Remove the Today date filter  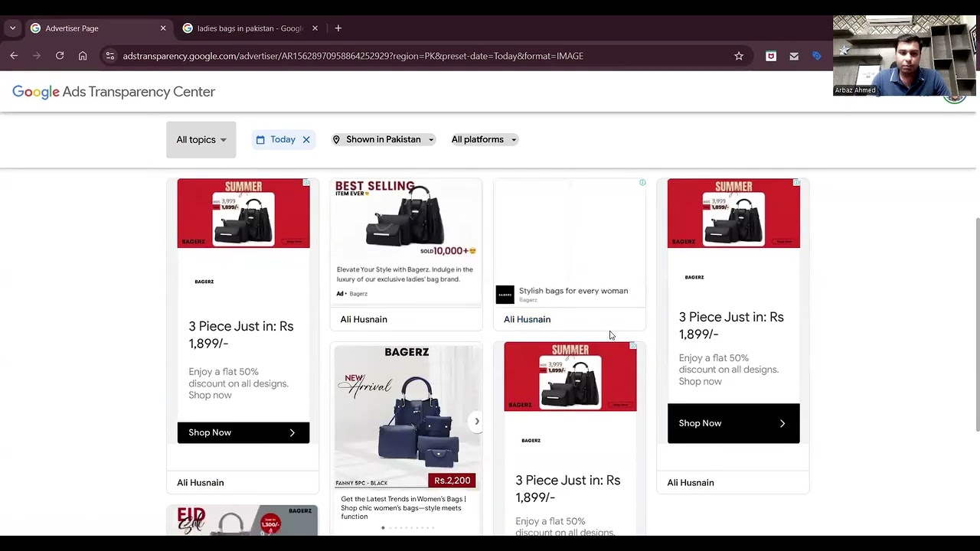point(306,139)
